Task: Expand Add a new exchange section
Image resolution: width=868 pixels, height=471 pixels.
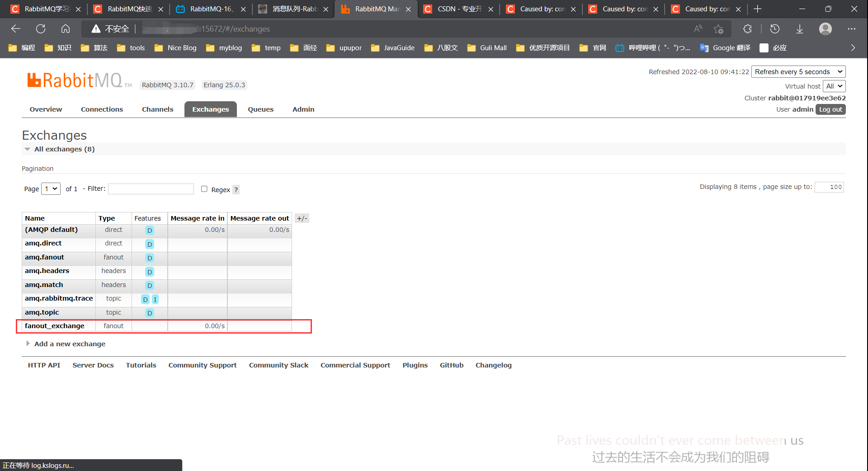Action: pyautogui.click(x=66, y=344)
